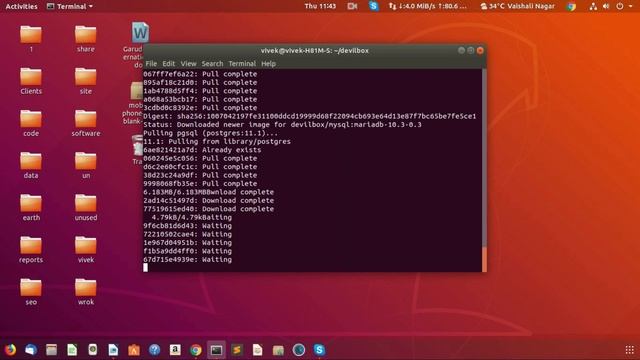The height and width of the screenshot is (360, 640).
Task: Select the Word document icon on desktop
Action: (140, 33)
